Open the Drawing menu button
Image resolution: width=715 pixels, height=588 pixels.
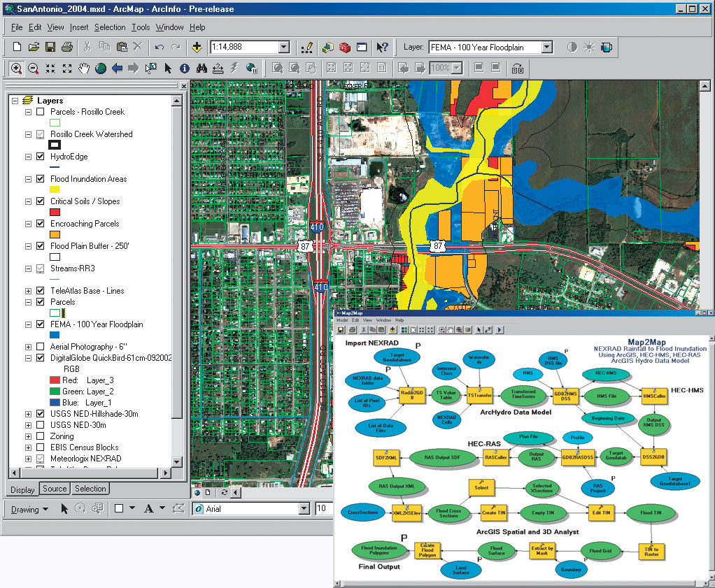[29, 509]
